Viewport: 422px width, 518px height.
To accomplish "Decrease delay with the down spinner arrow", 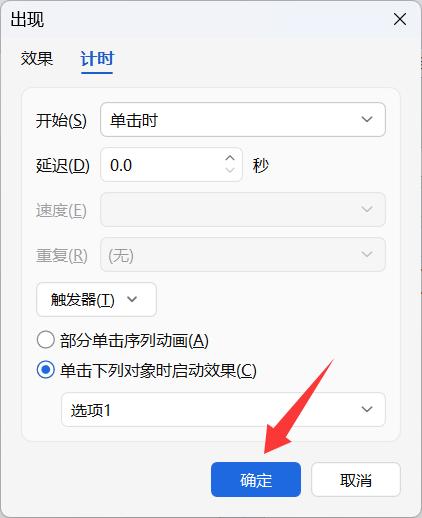I will point(230,171).
